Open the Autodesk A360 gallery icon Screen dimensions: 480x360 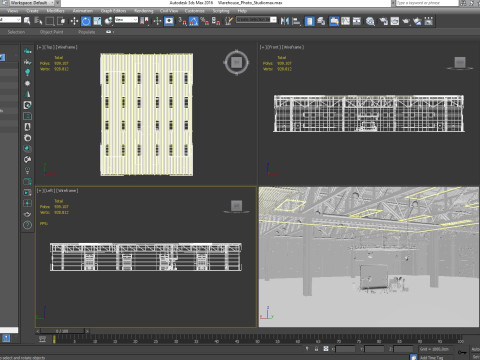click(x=429, y=21)
